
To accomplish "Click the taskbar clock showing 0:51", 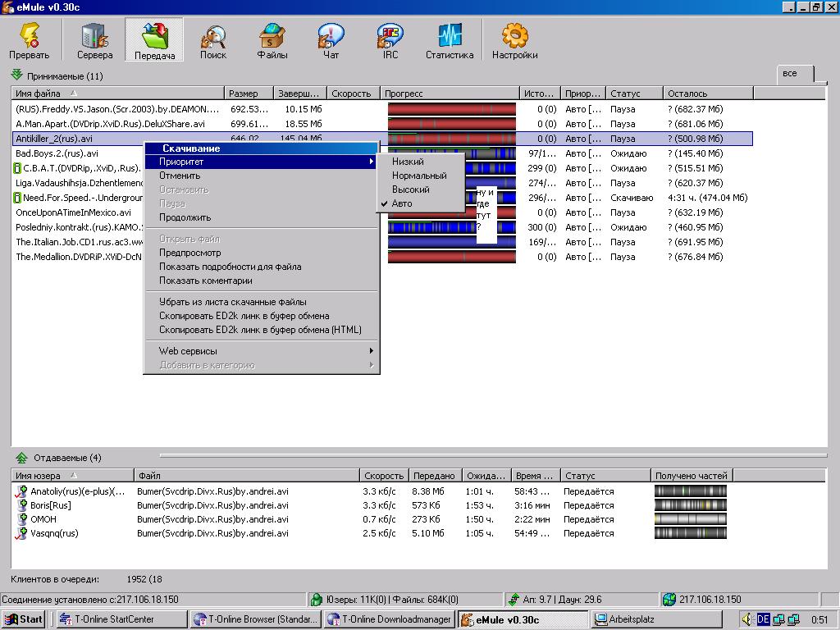I will click(x=819, y=620).
